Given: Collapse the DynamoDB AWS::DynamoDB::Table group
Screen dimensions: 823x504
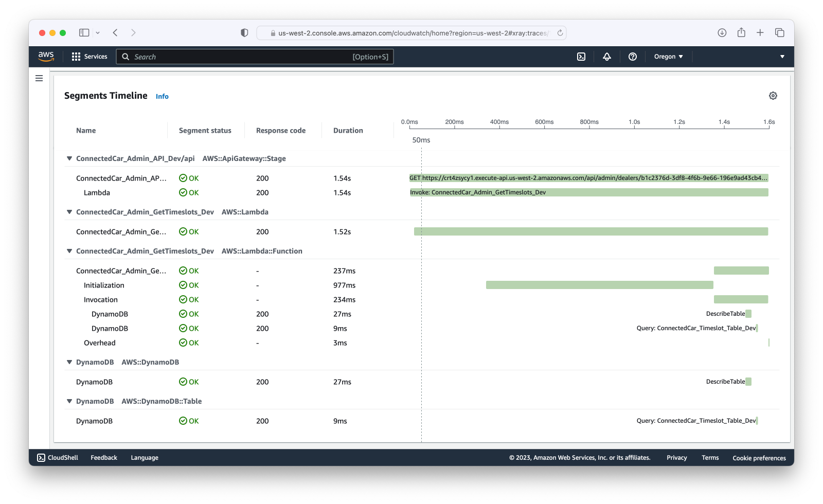Looking at the screenshot, I should coord(69,401).
